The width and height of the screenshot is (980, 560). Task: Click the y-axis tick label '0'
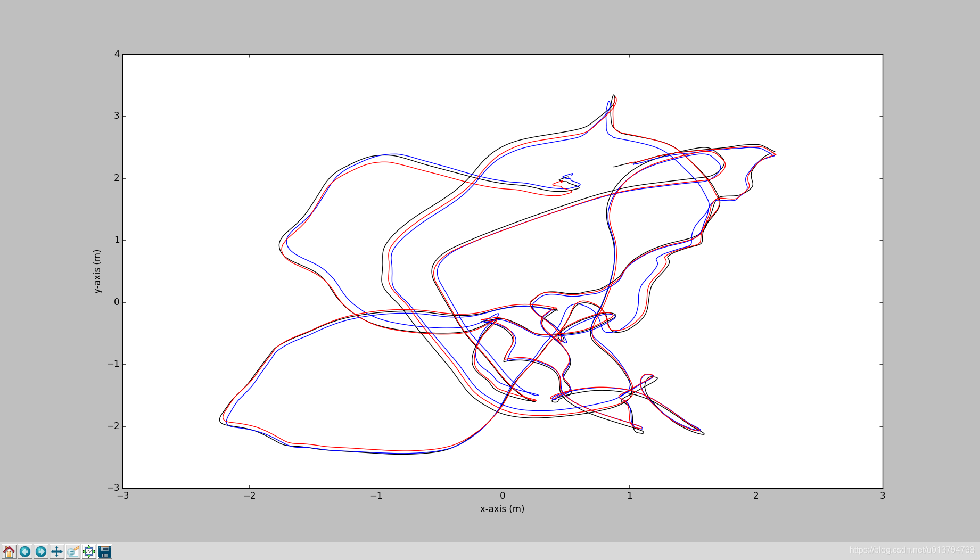point(117,302)
